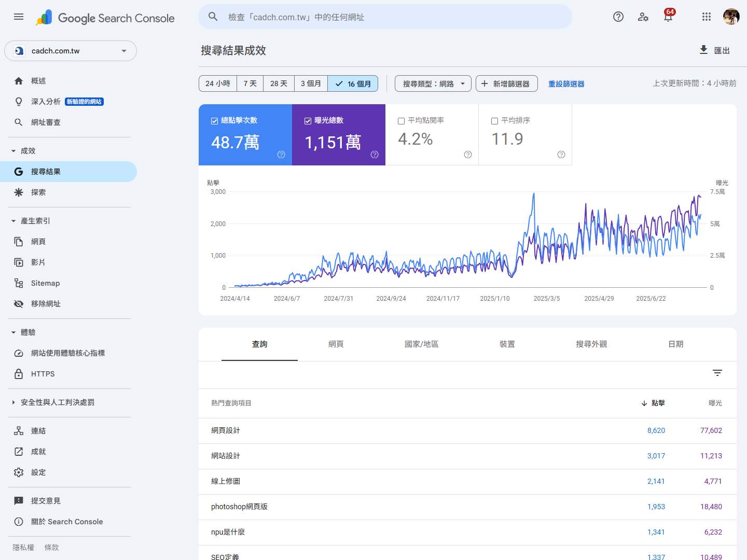Select the 16 個月 date range

[x=353, y=83]
